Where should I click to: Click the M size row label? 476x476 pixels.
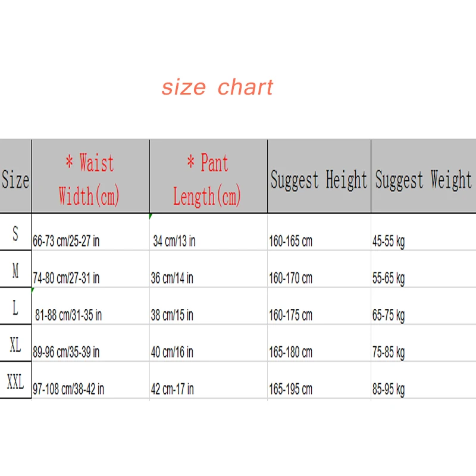pyautogui.click(x=15, y=271)
